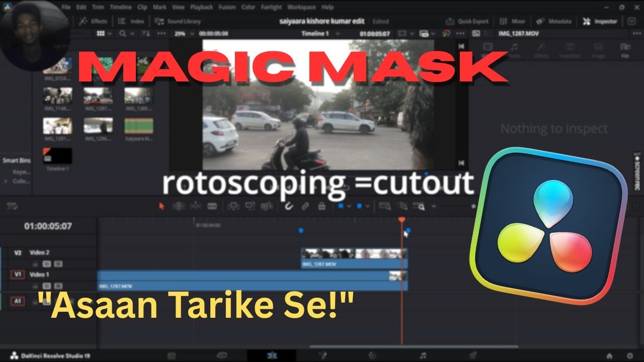
Task: Toggle lock on Video 1 track
Action: coord(35,285)
